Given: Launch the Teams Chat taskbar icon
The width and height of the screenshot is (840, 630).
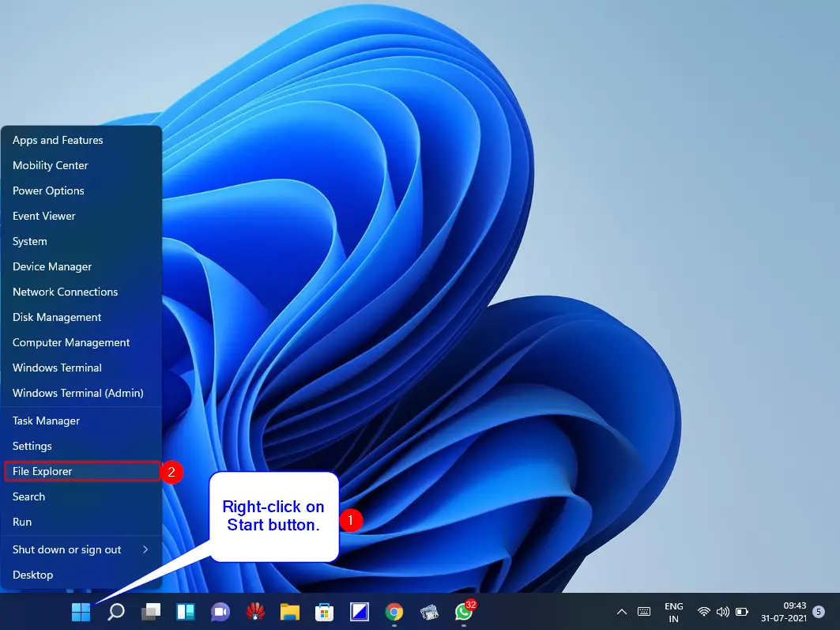Looking at the screenshot, I should (x=220, y=611).
